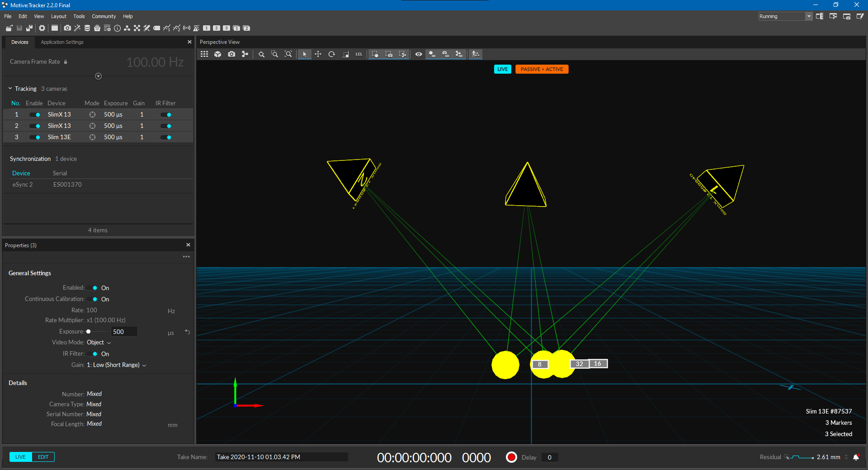Disable camera 1 SlimX 13 enable toggle
This screenshot has height=470, width=868.
point(35,115)
